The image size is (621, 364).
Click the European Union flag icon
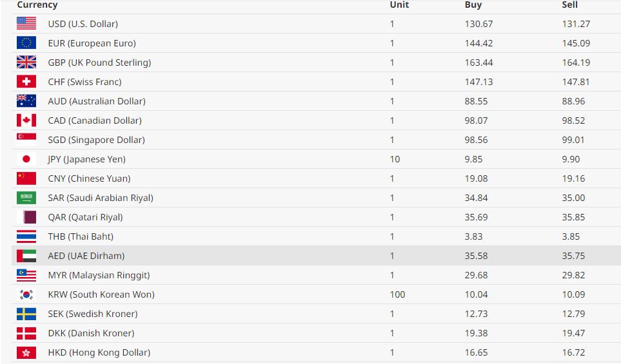point(26,43)
